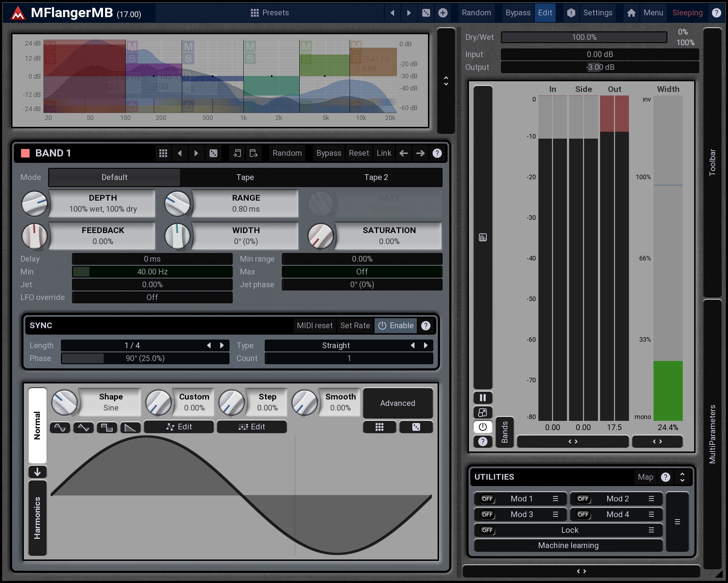
Task: Select the Harmonics tab
Action: [37, 517]
